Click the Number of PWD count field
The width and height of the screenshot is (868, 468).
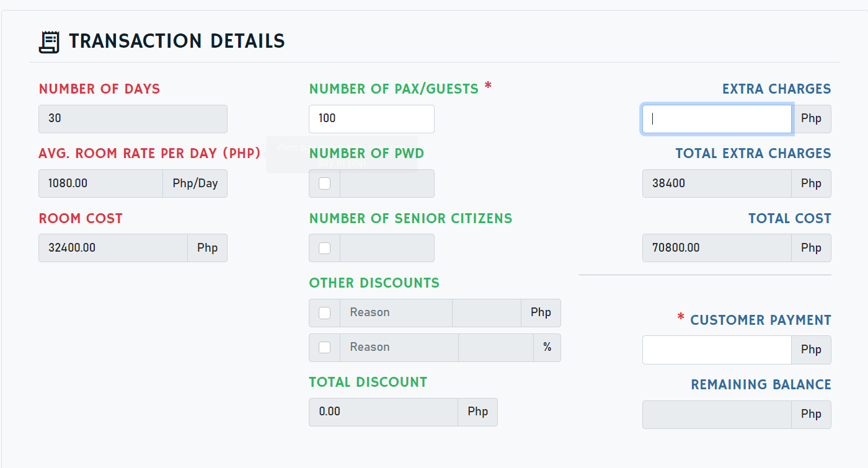click(387, 183)
